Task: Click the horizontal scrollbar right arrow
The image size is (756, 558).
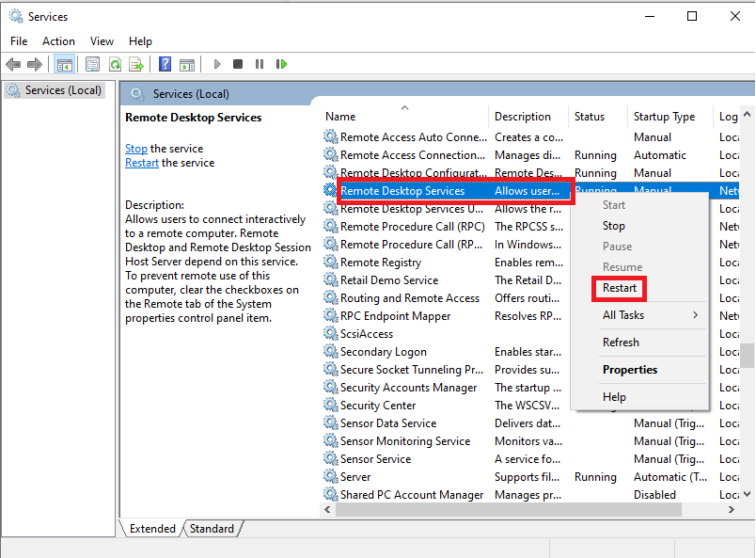Action: coord(732,509)
